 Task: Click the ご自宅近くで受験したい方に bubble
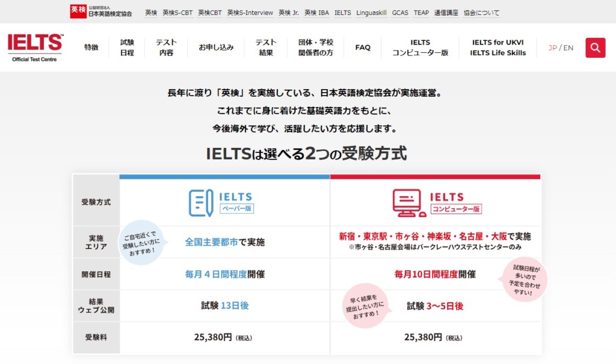click(141, 242)
